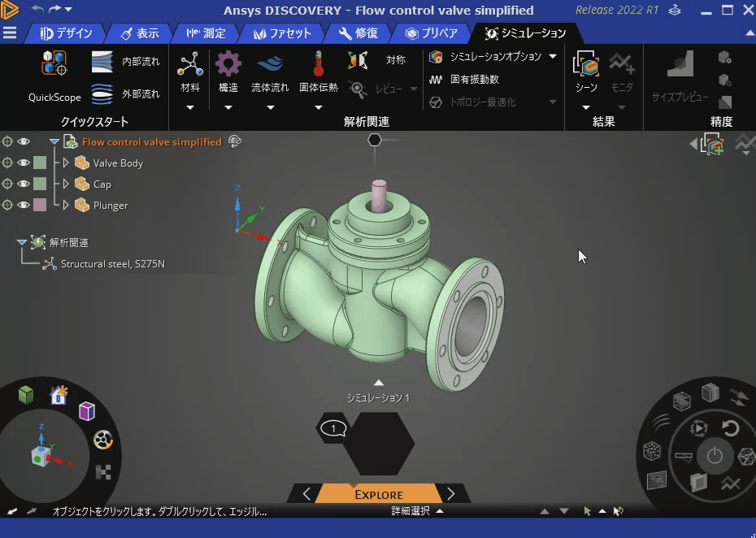Toggle the target circle for Valve Body

tap(7, 163)
